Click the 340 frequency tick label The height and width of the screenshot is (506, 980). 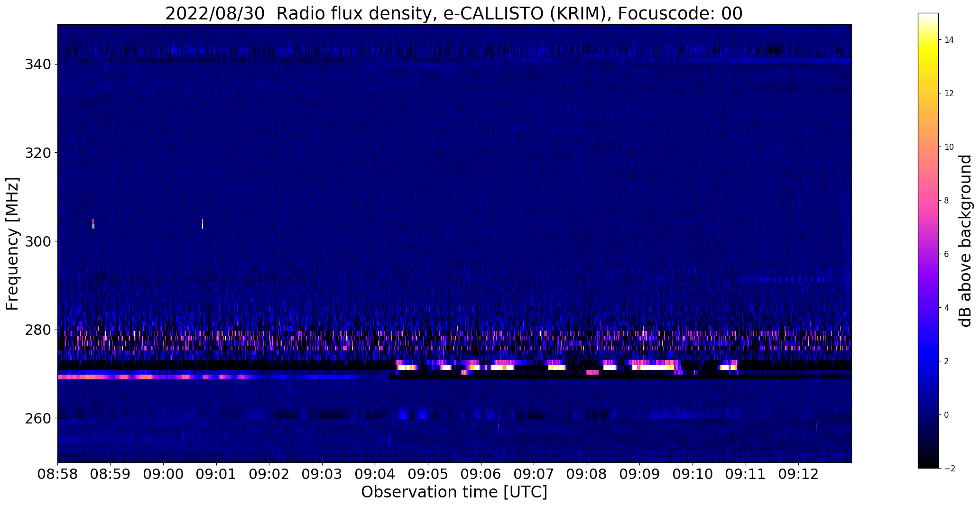tap(38, 64)
